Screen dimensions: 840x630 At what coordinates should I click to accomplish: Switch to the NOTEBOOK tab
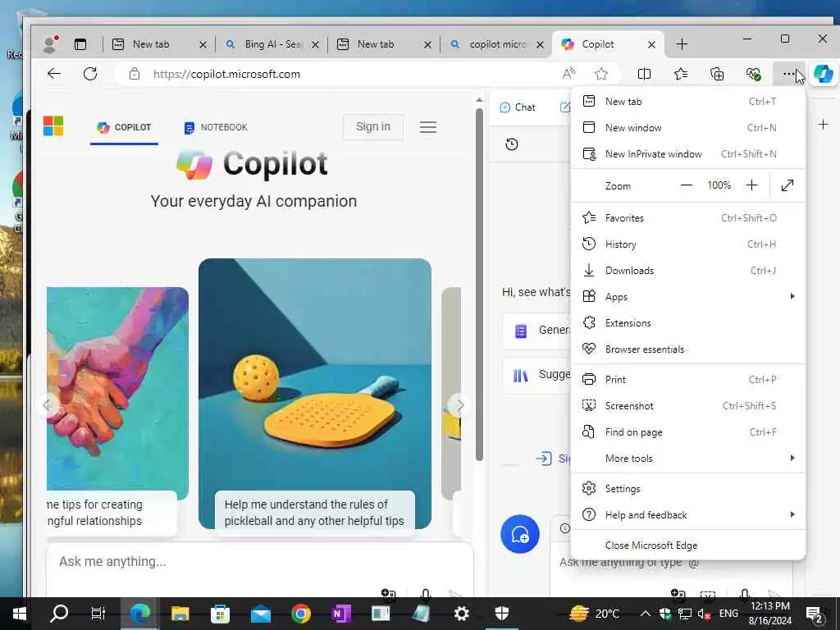click(x=216, y=127)
